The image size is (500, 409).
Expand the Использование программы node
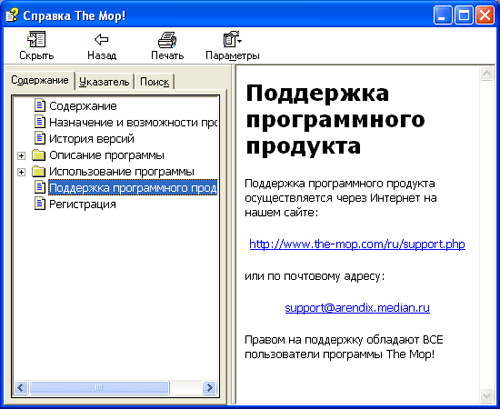click(21, 172)
